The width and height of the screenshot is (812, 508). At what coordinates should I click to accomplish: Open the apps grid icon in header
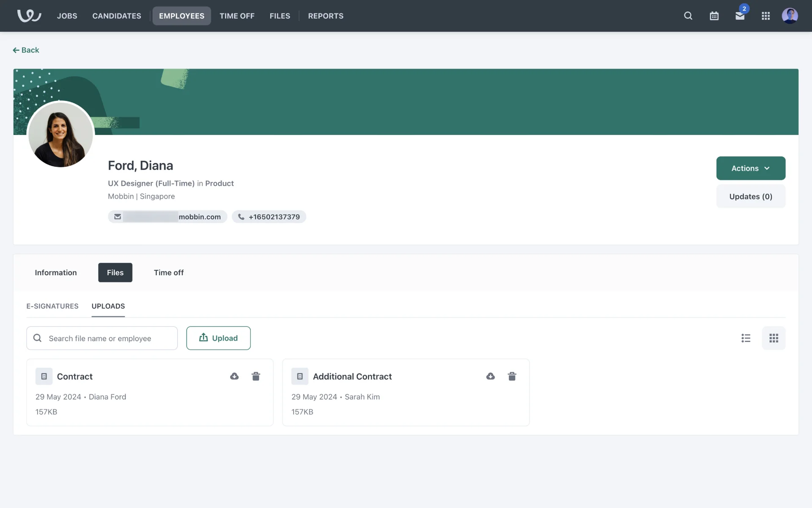coord(765,16)
